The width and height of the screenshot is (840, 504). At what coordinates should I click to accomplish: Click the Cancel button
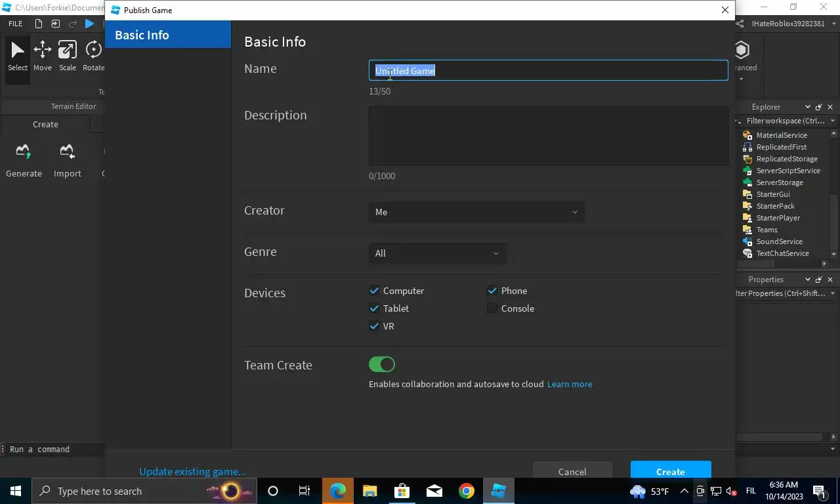572,471
